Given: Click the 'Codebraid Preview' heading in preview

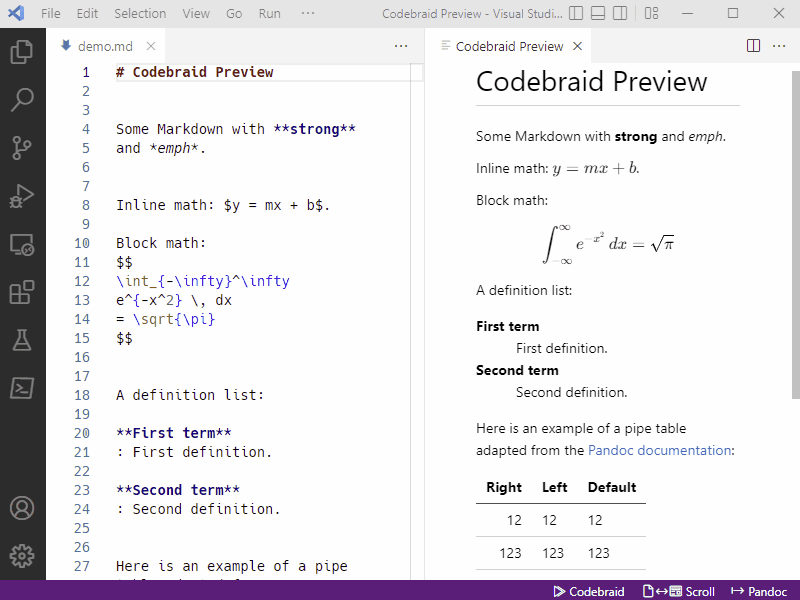Looking at the screenshot, I should 591,82.
